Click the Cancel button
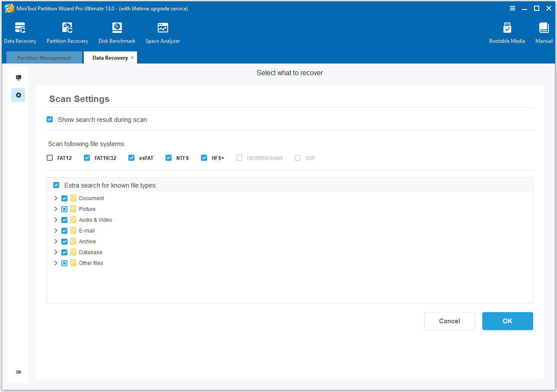Viewport: 557px width, 392px height. pyautogui.click(x=449, y=321)
